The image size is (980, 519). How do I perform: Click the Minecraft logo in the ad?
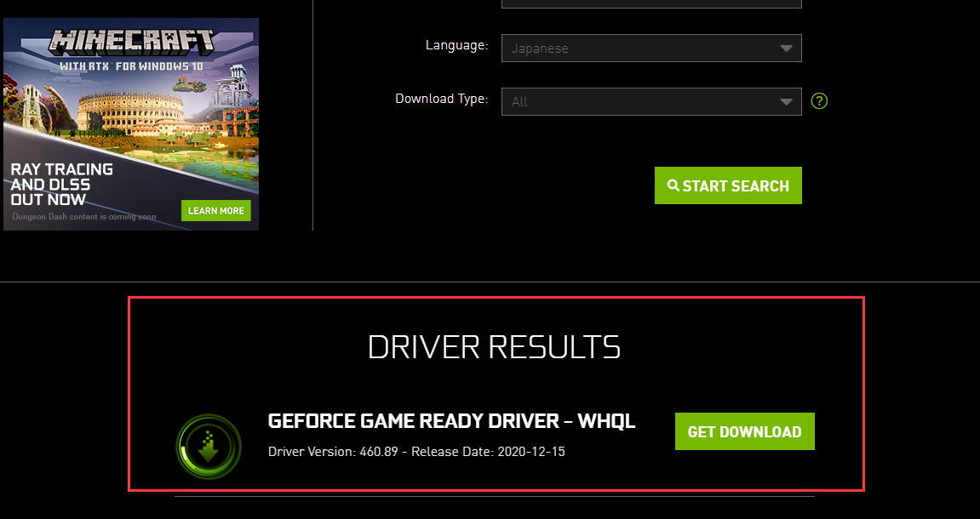(131, 41)
